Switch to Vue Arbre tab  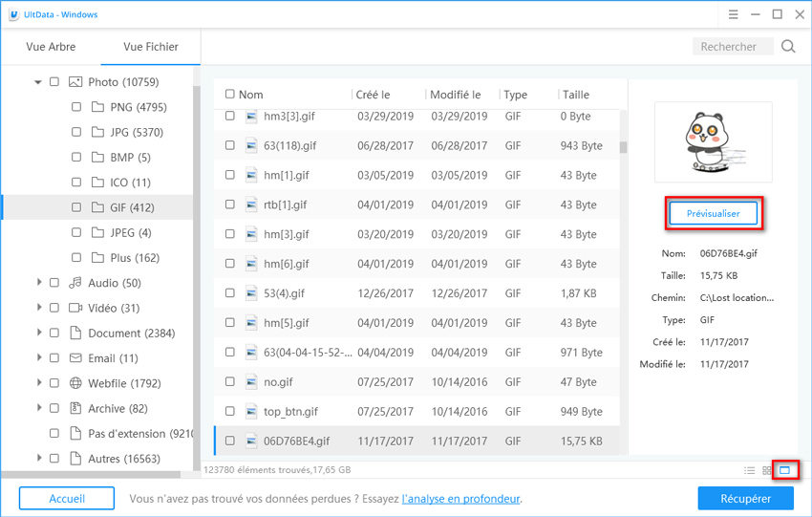51,47
